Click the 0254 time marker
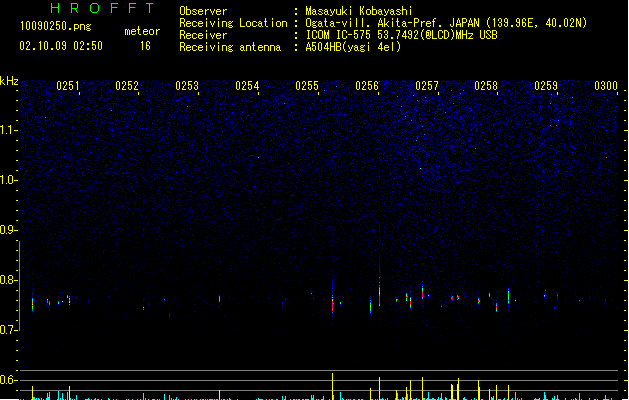Viewport: 629px width, 400px height. click(x=247, y=86)
